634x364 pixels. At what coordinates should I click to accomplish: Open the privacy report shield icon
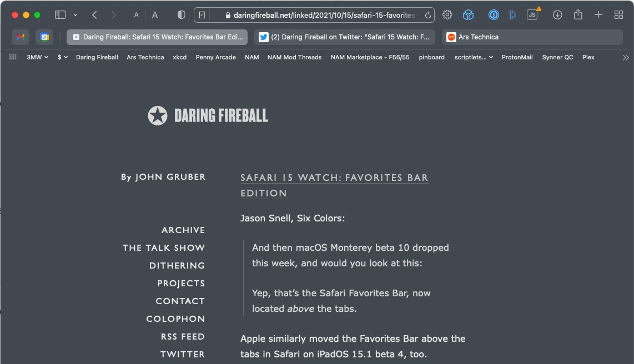click(181, 15)
